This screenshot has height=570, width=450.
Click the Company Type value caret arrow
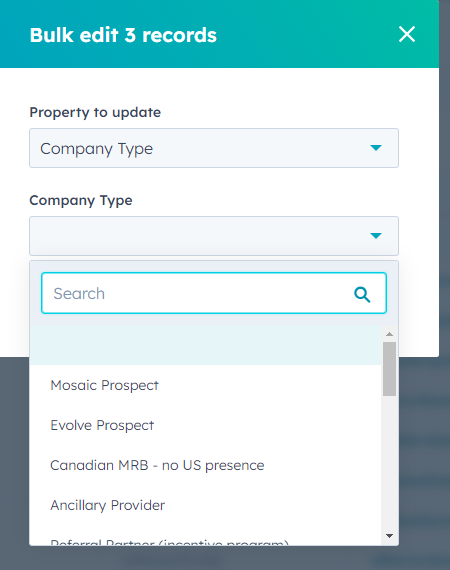point(375,236)
